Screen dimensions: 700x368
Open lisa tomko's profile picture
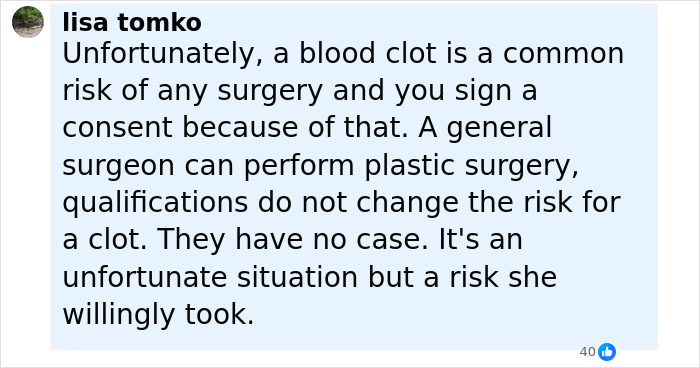coord(28,22)
